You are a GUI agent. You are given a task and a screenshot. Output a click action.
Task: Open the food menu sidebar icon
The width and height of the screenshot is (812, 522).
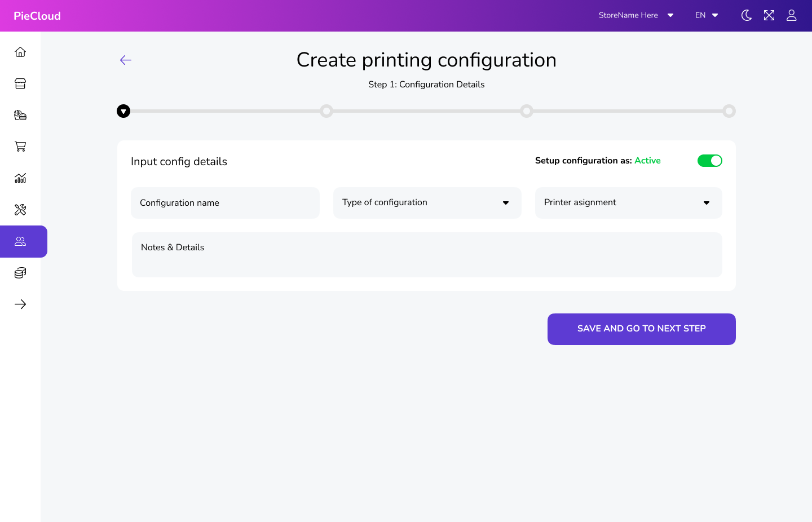[20, 116]
